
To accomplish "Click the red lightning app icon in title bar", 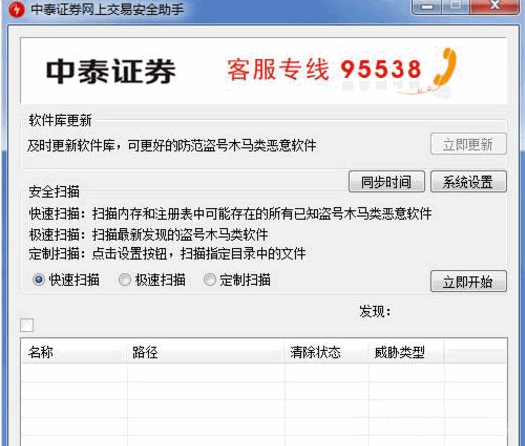I will click(16, 10).
